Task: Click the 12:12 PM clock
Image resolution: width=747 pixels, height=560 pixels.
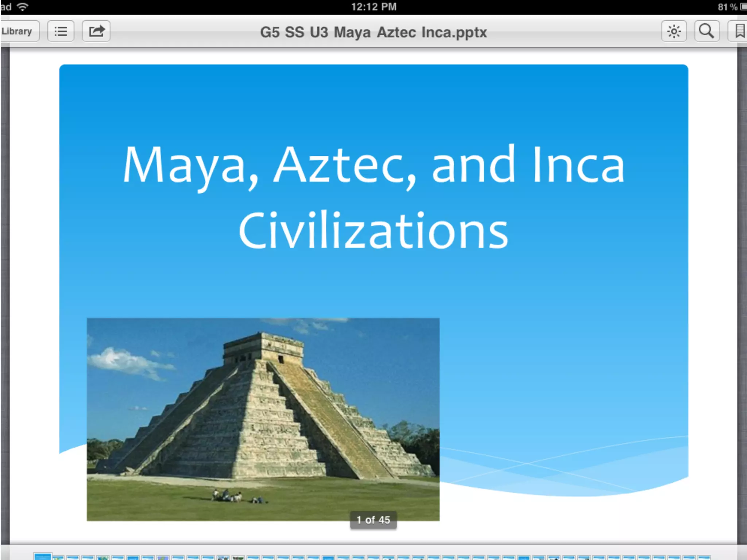Action: click(373, 7)
